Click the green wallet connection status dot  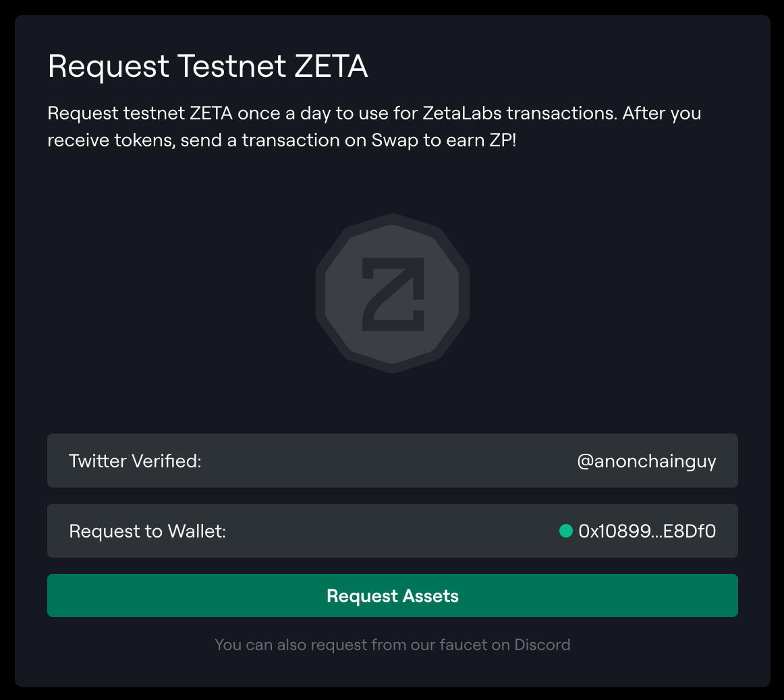tap(566, 531)
